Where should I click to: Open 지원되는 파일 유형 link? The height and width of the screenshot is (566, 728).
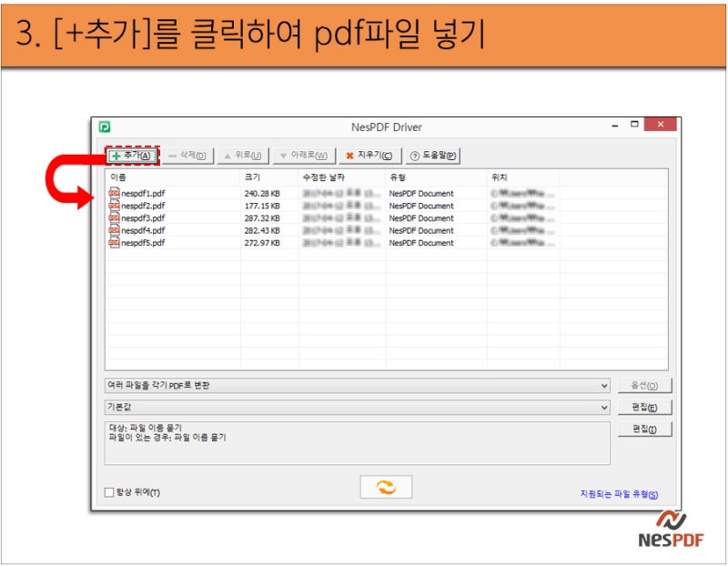tap(619, 494)
